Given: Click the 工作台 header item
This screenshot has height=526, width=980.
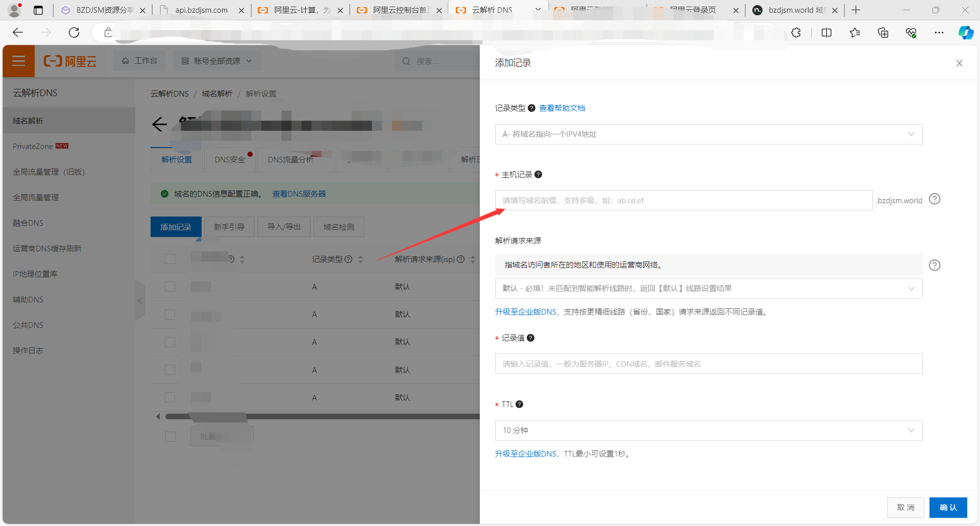Looking at the screenshot, I should pyautogui.click(x=139, y=61).
